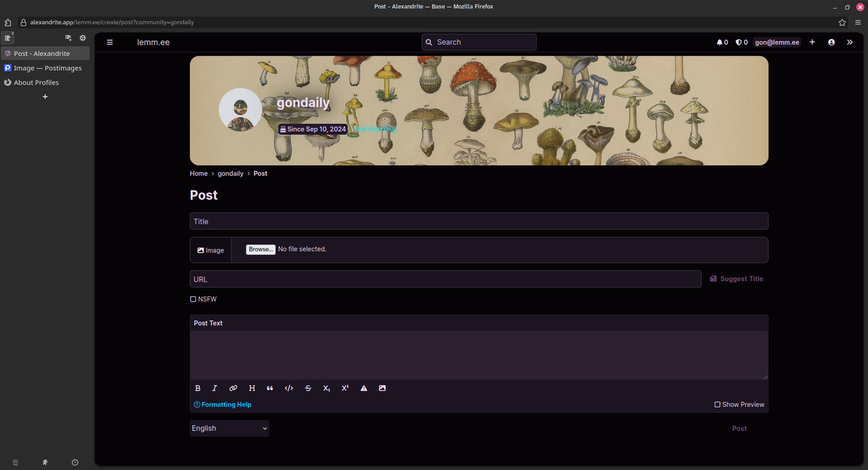Screen dimensions: 868x470
Task: Click the lemm.ee site name
Action: 153,42
